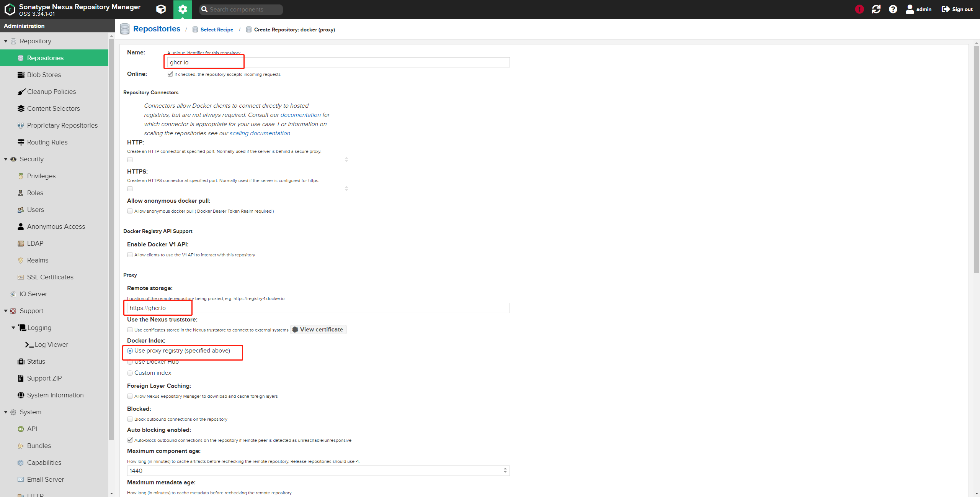The image size is (980, 497).
Task: Open Cleanup Policies in the sidebar
Action: pyautogui.click(x=51, y=92)
